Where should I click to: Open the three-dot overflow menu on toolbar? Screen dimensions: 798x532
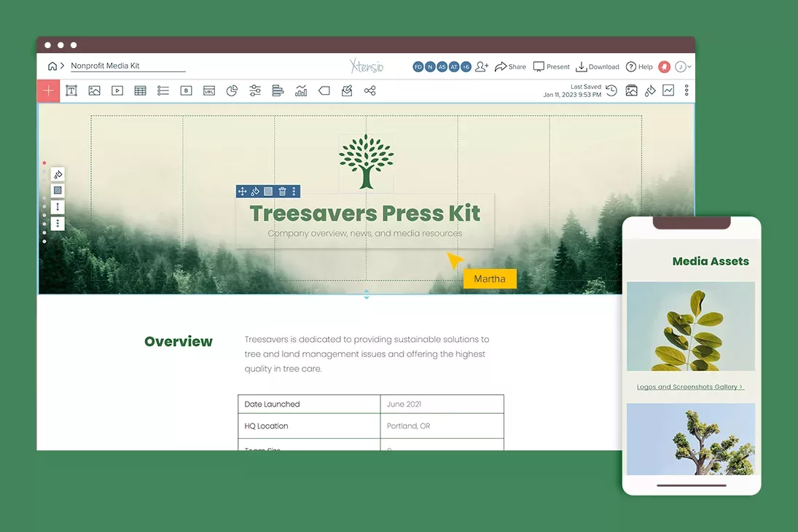pyautogui.click(x=686, y=90)
